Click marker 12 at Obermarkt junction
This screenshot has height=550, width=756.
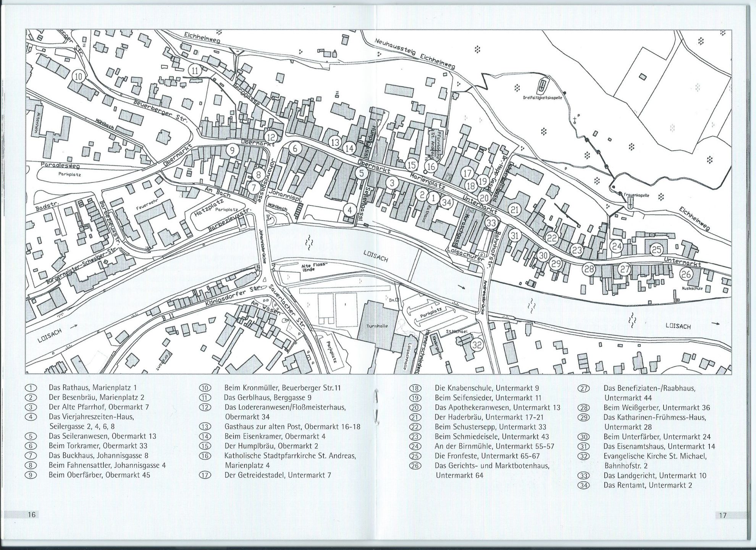(271, 137)
